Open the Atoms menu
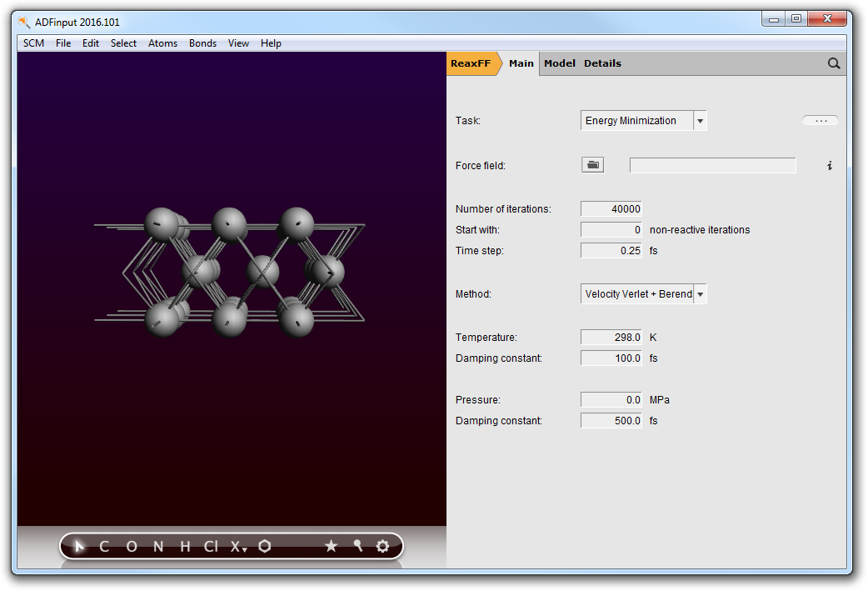The image size is (868, 591). [162, 43]
